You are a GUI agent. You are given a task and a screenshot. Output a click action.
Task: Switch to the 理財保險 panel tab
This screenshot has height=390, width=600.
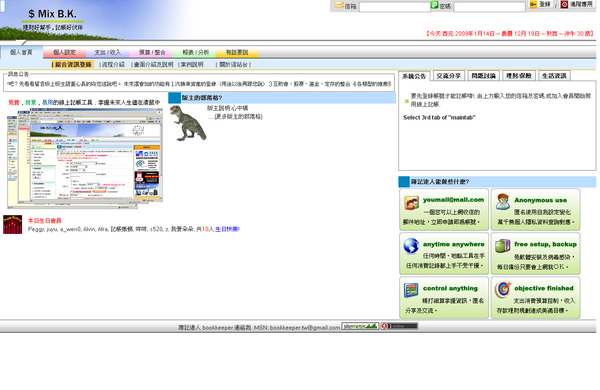518,76
